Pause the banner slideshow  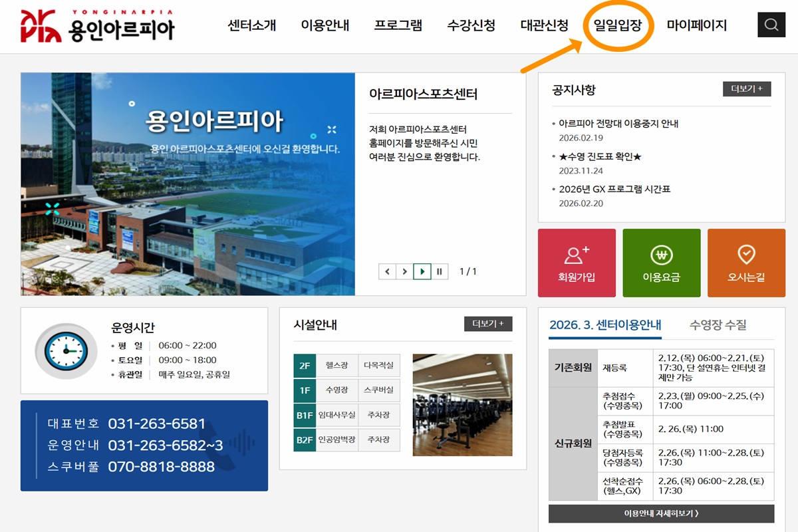pos(440,271)
